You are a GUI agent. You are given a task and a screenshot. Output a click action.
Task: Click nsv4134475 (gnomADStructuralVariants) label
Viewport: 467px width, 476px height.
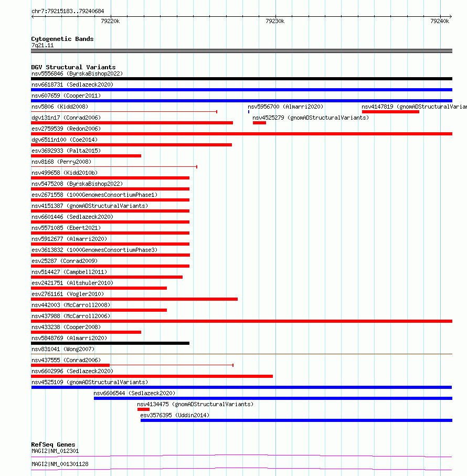tap(195, 404)
